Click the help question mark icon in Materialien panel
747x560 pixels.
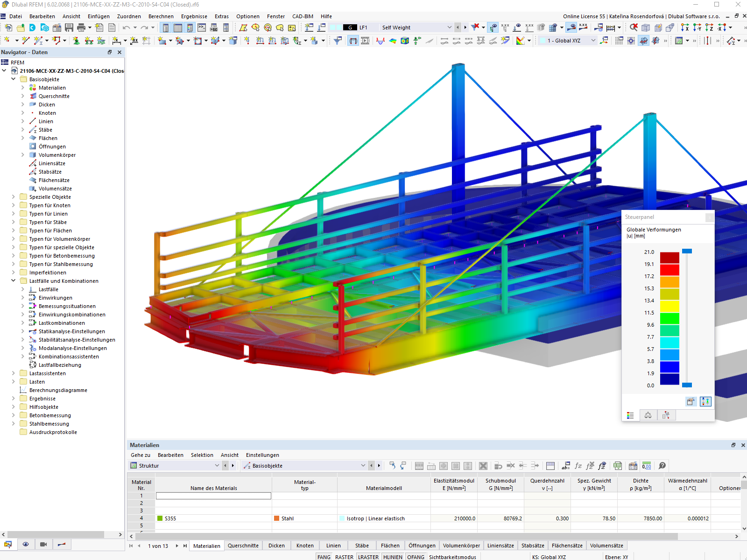662,465
